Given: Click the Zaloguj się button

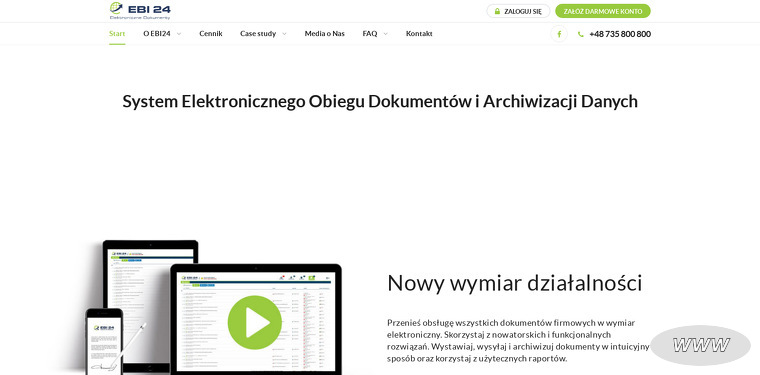Looking at the screenshot, I should (x=518, y=11).
